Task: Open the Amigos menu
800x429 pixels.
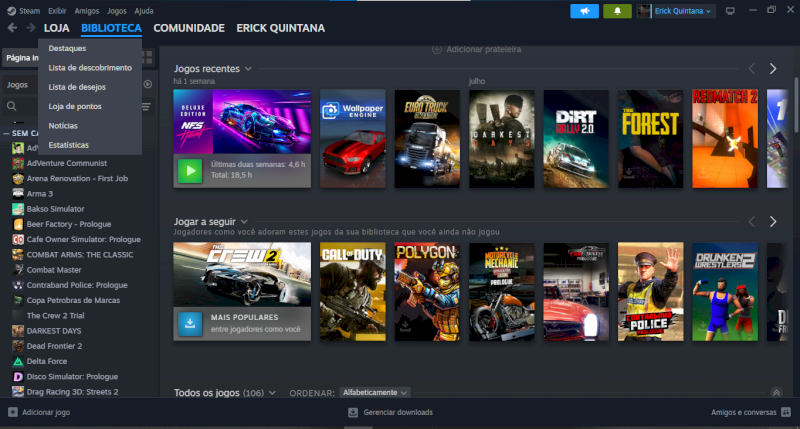Action: [87, 11]
